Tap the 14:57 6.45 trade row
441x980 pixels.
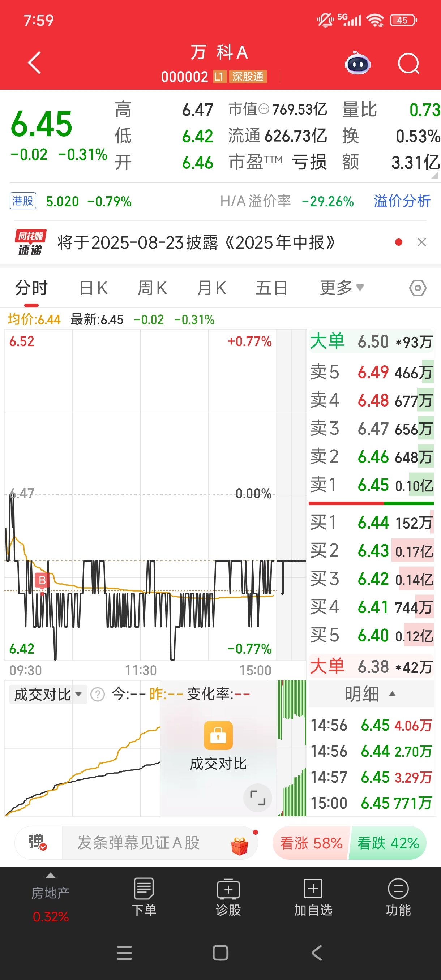pos(371,777)
